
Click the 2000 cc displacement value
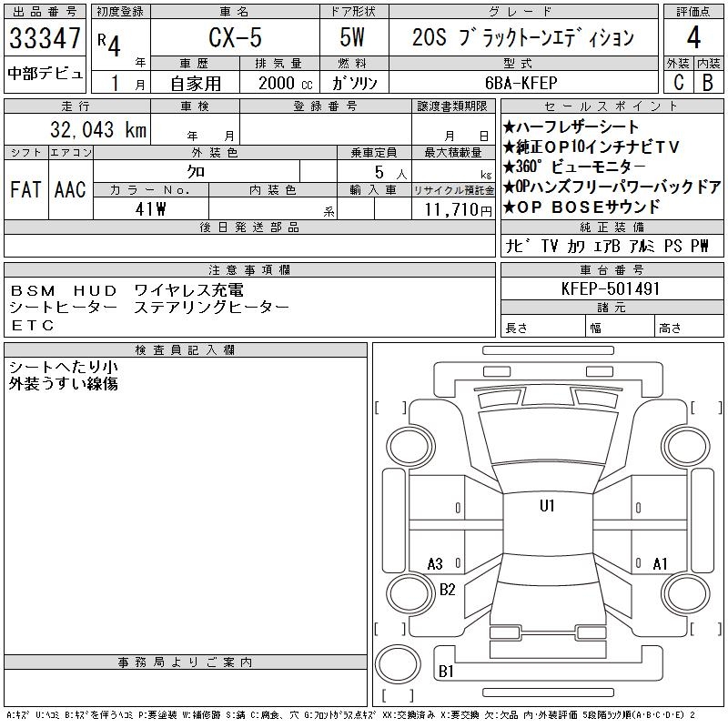tap(285, 84)
